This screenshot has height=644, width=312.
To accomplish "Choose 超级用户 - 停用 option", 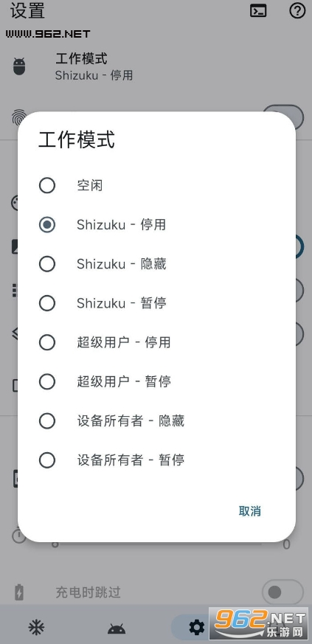I will click(156, 342).
